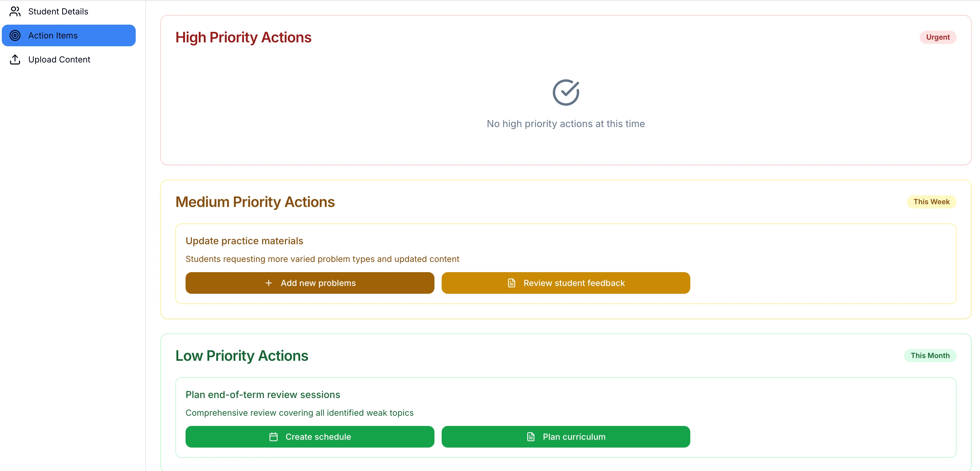This screenshot has width=980, height=471.
Task: Click the Upload Content arrow icon
Action: pyautogui.click(x=15, y=59)
